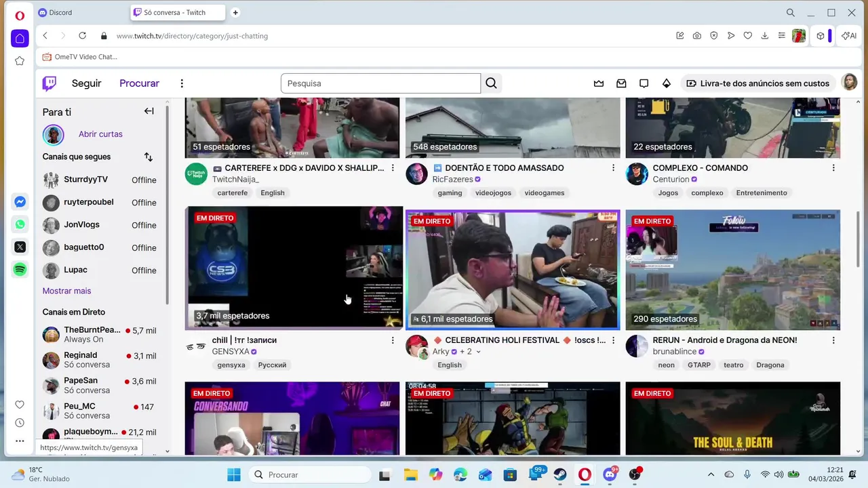868x488 pixels.
Task: Open X (Twitter) in Opera sidebar
Action: pyautogui.click(x=20, y=247)
